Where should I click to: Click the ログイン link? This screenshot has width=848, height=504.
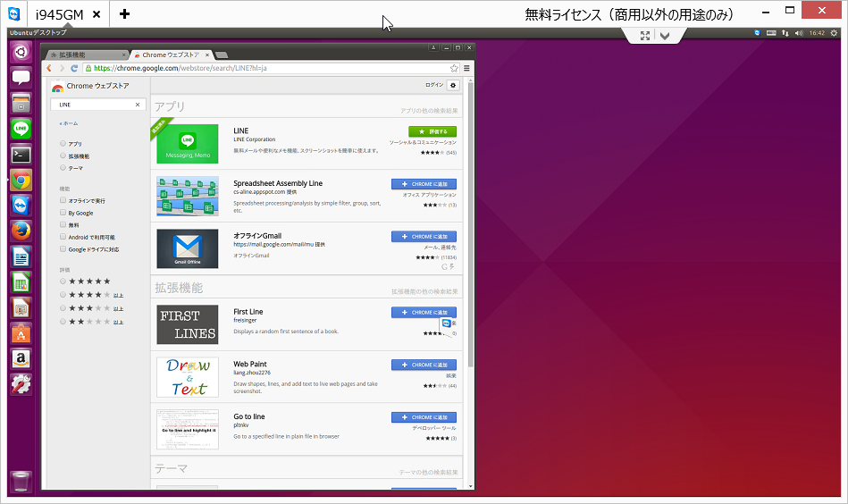click(433, 85)
